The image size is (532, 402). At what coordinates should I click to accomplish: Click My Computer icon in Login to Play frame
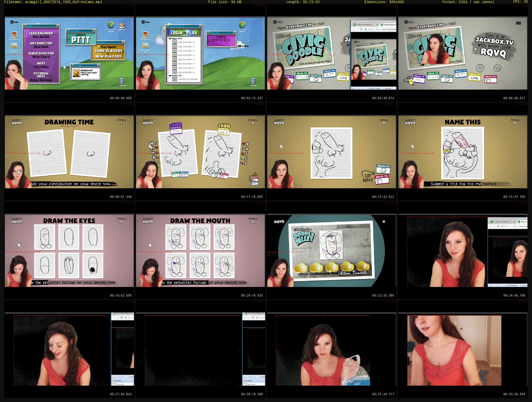[x=145, y=34]
